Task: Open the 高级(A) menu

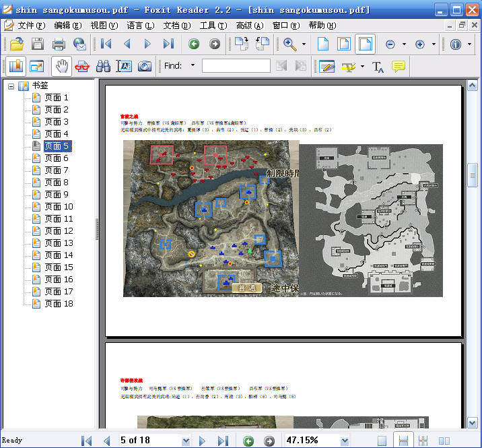Action: pos(250,26)
